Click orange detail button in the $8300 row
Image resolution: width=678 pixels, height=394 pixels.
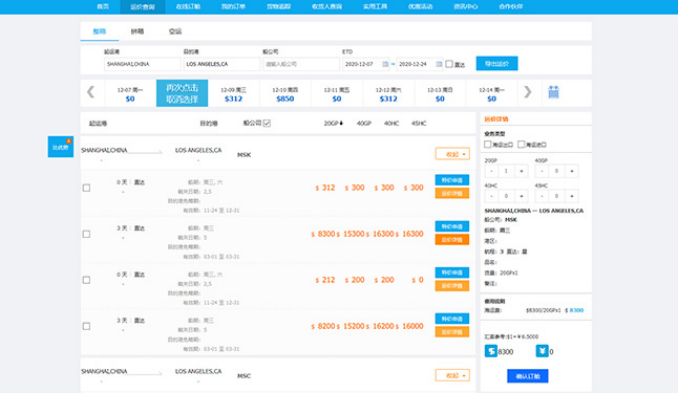[x=452, y=240]
